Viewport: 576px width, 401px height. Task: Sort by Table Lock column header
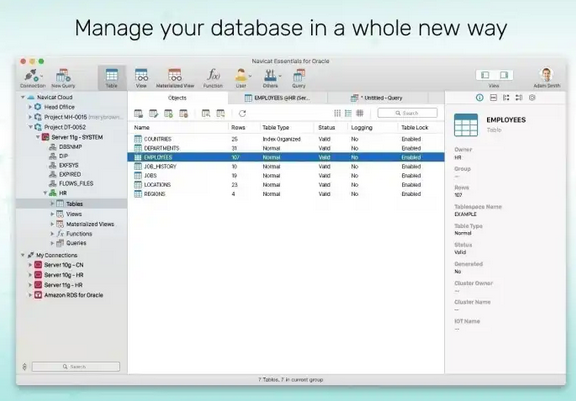(415, 127)
